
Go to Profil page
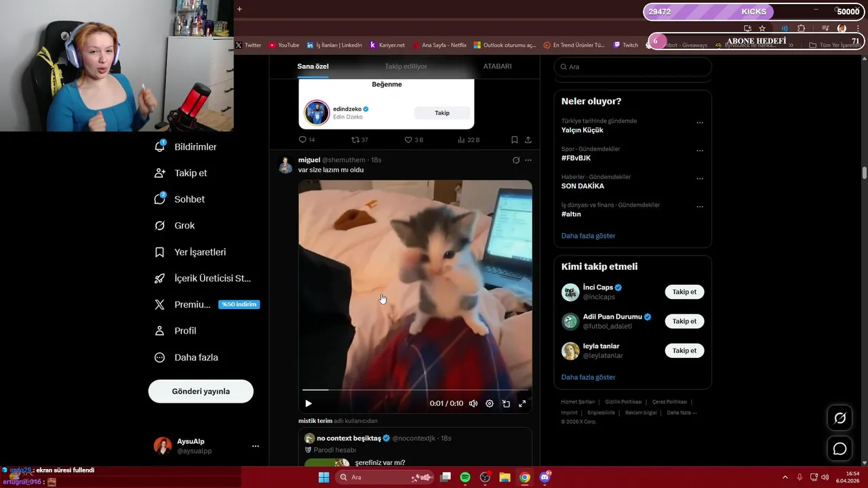[x=176, y=331]
